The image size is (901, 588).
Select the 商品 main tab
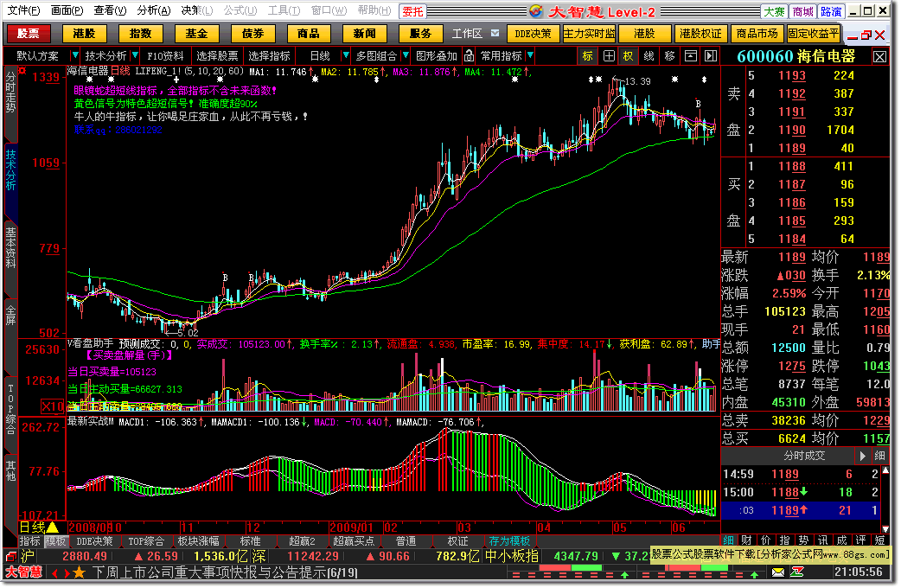(x=308, y=34)
